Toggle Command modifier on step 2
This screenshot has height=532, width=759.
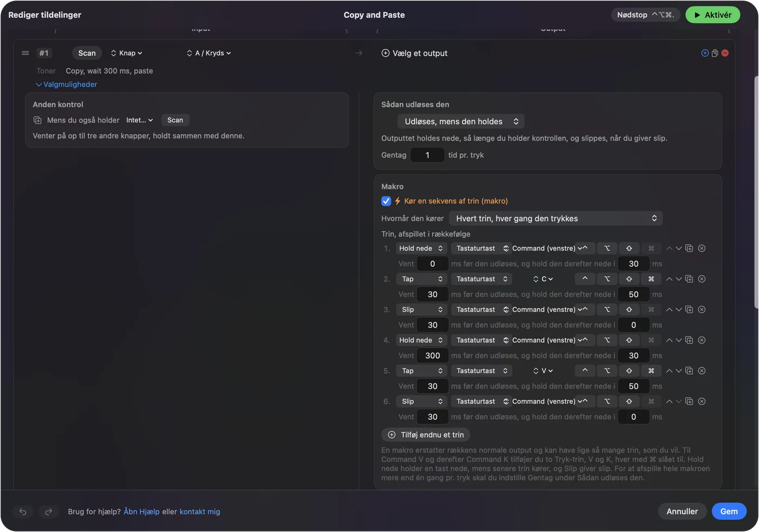tap(651, 279)
